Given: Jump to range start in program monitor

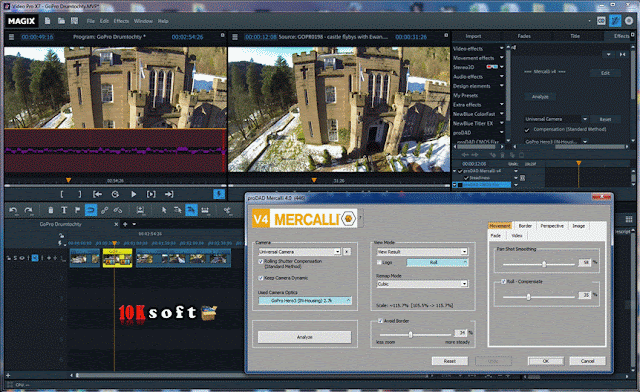Looking at the screenshot, I should (x=97, y=194).
